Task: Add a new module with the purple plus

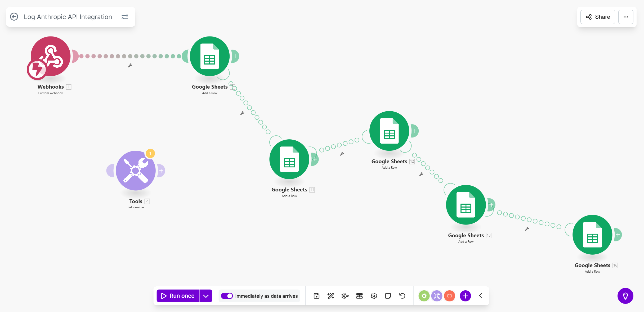Action: coord(465,296)
